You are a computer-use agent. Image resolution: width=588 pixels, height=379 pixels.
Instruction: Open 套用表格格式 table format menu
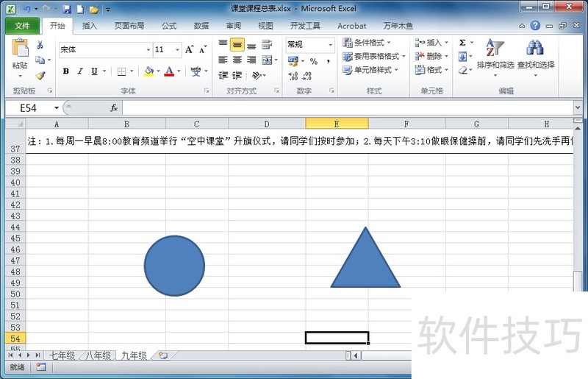click(374, 57)
